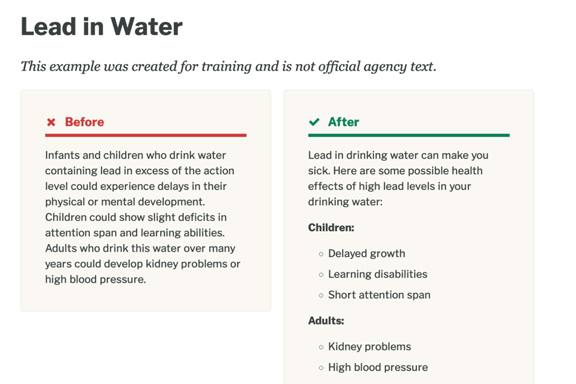Image resolution: width=576 pixels, height=384 pixels.
Task: Click the bullet before Learning disabilities
Action: pos(321,274)
